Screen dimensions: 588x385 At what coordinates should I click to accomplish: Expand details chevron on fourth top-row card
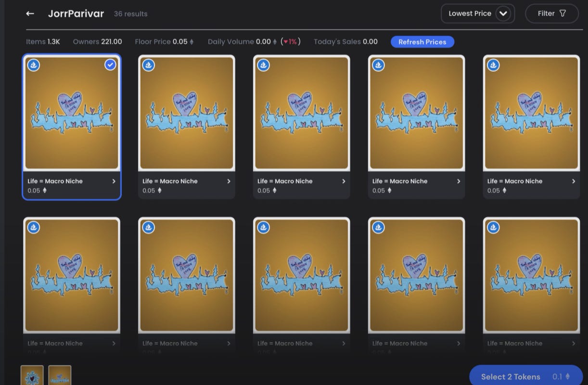(459, 181)
